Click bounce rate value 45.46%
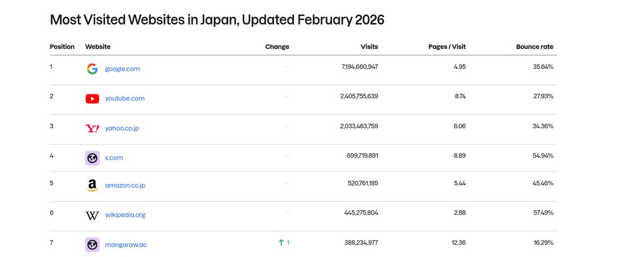Screen dimensions: 644x257 pos(543,183)
